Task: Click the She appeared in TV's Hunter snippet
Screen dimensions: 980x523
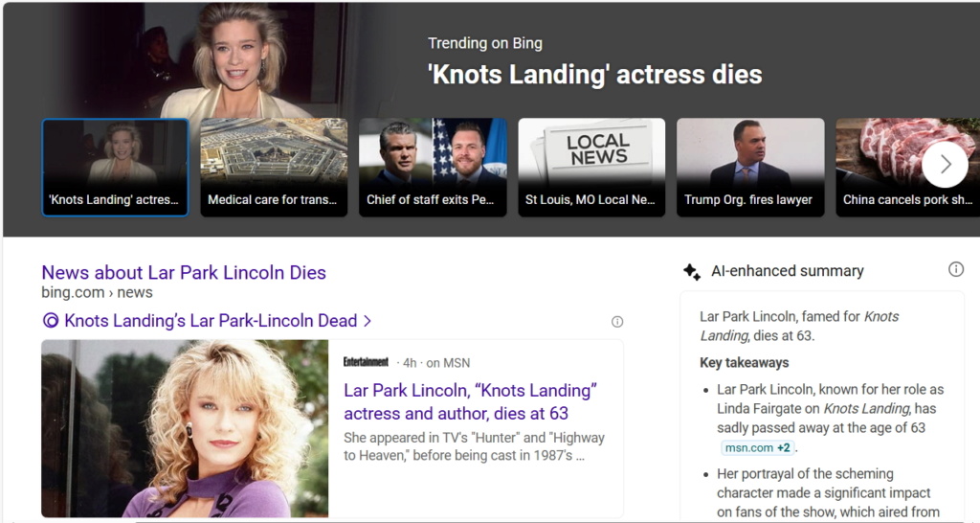Action: (474, 446)
